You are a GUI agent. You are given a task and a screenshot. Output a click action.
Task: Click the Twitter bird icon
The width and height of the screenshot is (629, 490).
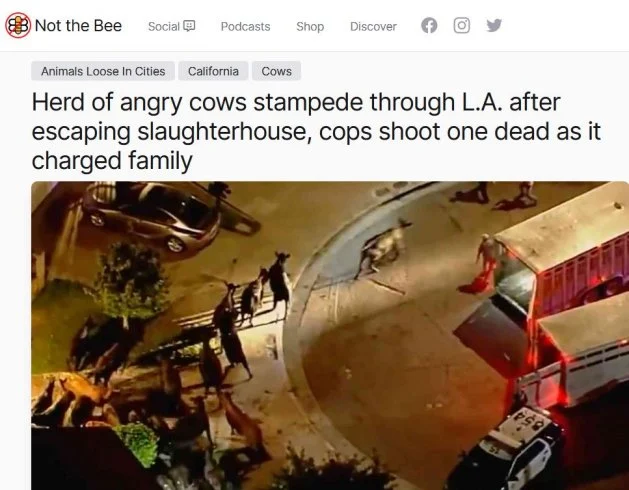tap(494, 25)
